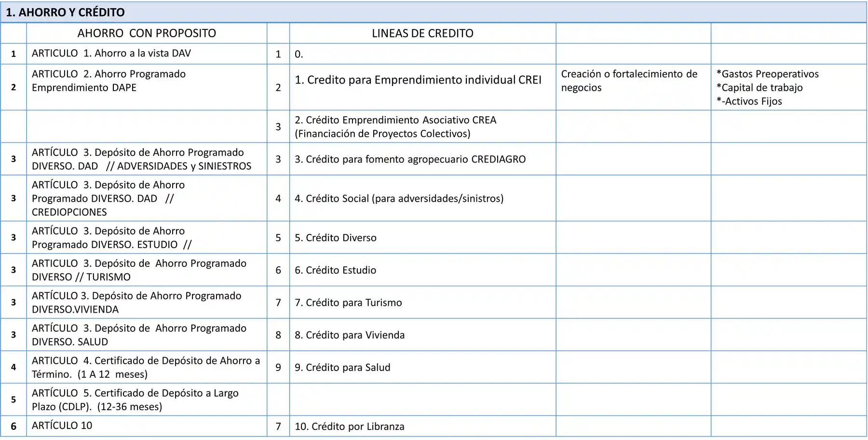The image size is (868, 440).
Task: Select the 'ADVERSIDADES y SINIESTROS' savings cell
Action: pos(147,159)
